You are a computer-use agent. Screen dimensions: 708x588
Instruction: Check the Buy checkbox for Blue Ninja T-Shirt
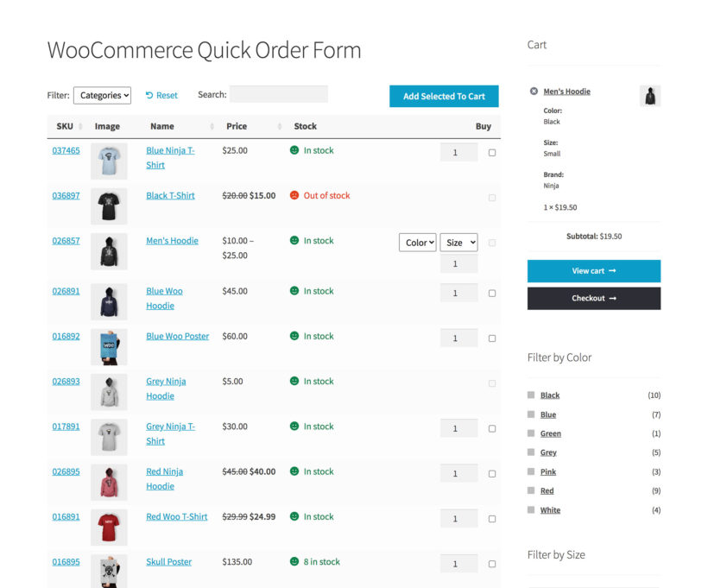492,150
